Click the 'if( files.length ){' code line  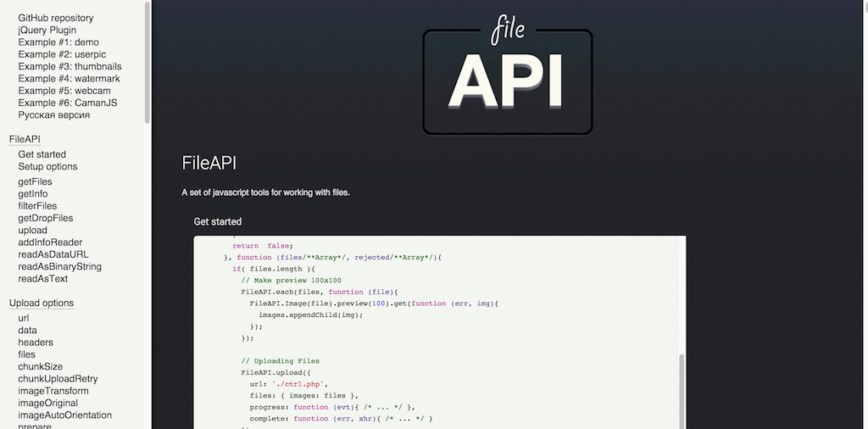[x=274, y=269]
